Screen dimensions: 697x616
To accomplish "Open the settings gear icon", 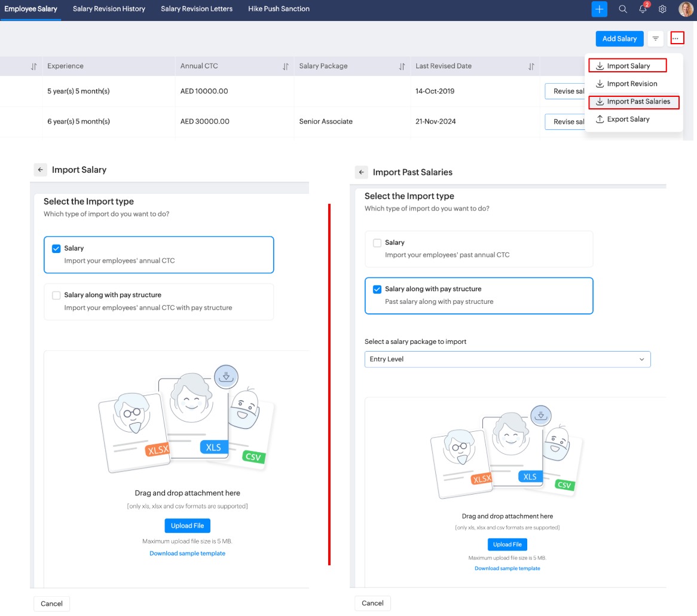I will pos(662,9).
